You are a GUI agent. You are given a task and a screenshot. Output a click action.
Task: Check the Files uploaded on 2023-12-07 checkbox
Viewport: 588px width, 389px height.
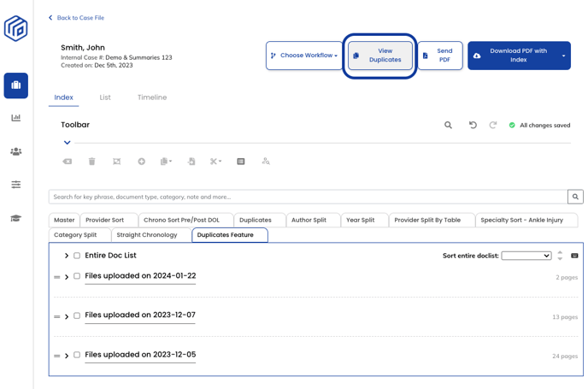point(77,315)
